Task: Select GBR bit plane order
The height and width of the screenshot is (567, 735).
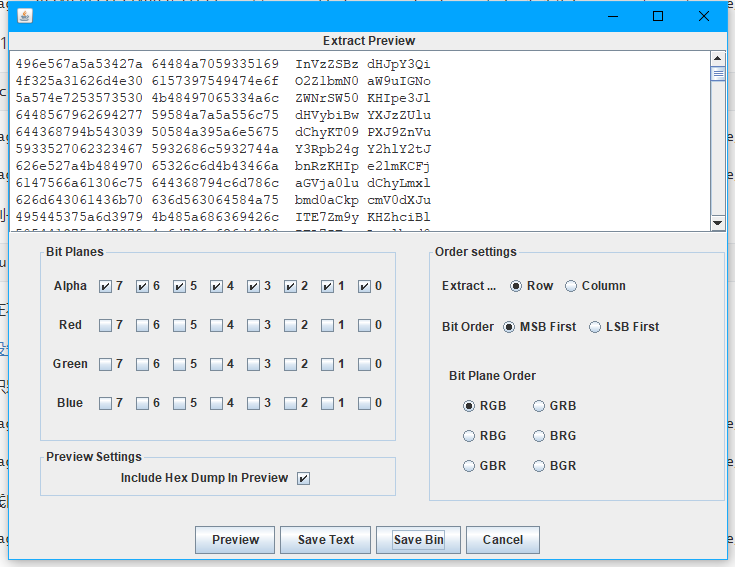Action: click(x=469, y=466)
